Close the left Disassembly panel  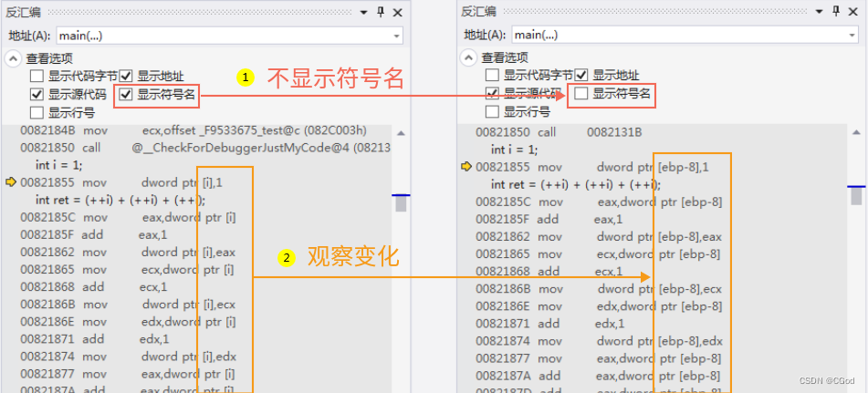click(x=397, y=12)
